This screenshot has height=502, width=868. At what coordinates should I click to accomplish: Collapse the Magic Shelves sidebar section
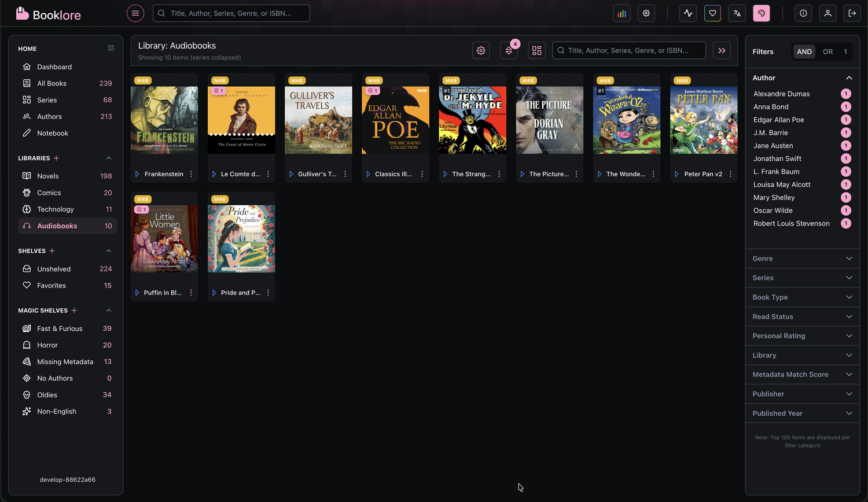(109, 311)
